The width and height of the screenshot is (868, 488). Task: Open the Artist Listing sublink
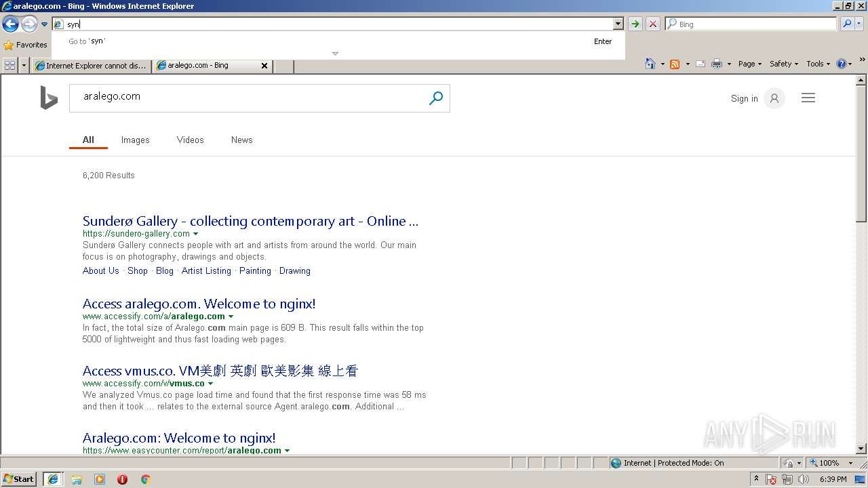206,270
